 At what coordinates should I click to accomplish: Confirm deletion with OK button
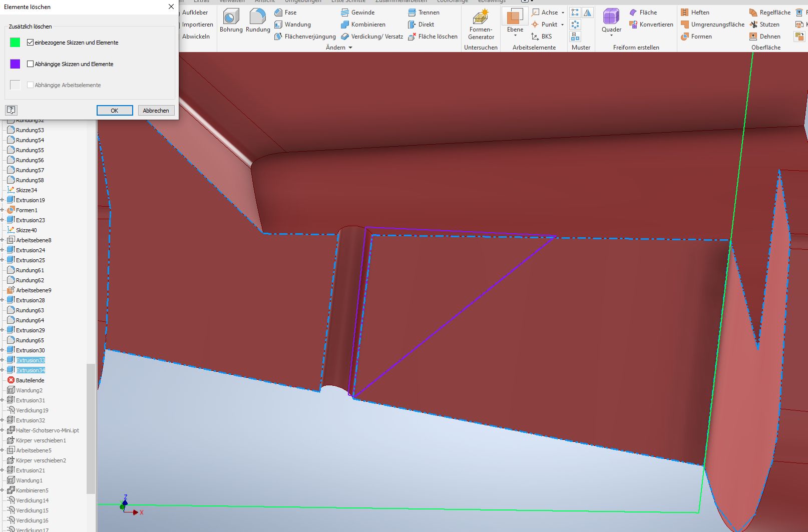tap(115, 111)
